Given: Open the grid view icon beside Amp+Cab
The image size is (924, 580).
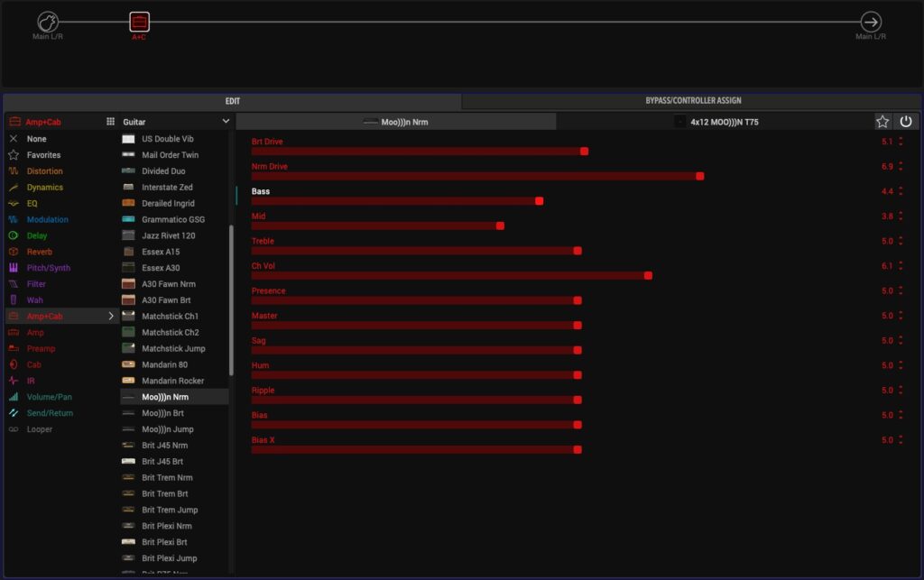Looking at the screenshot, I should point(110,122).
